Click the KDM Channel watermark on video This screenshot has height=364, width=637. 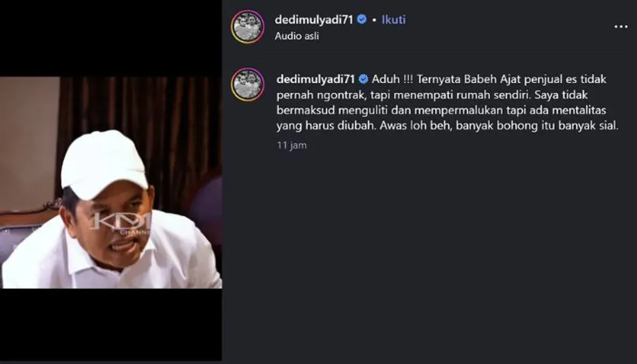pyautogui.click(x=120, y=223)
